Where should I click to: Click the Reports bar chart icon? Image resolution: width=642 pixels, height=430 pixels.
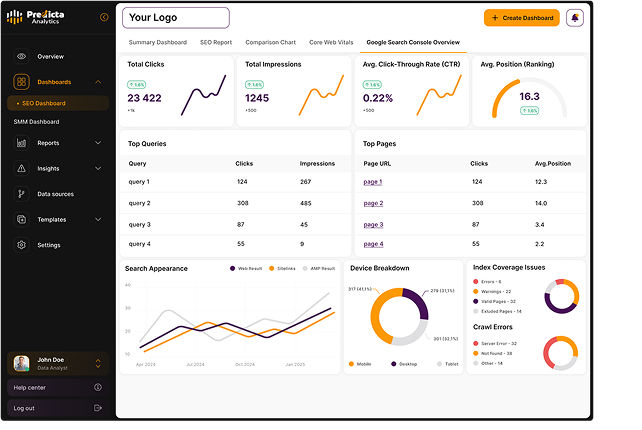click(22, 143)
